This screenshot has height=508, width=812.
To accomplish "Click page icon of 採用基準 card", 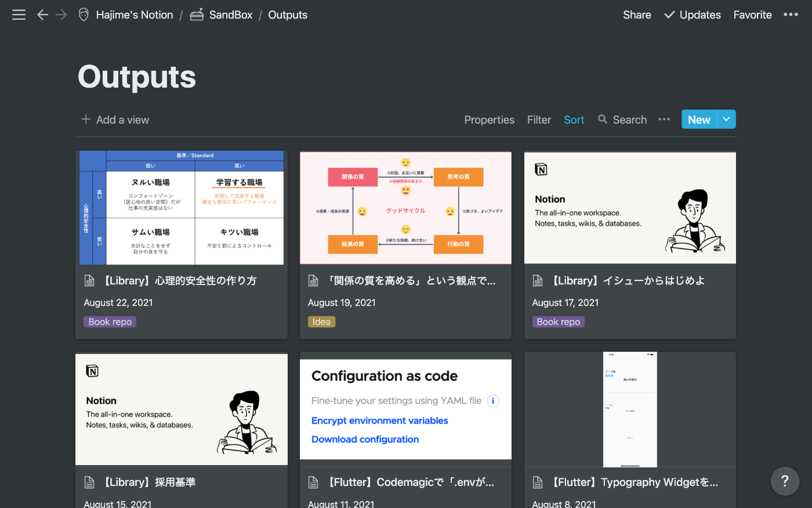I will [89, 482].
